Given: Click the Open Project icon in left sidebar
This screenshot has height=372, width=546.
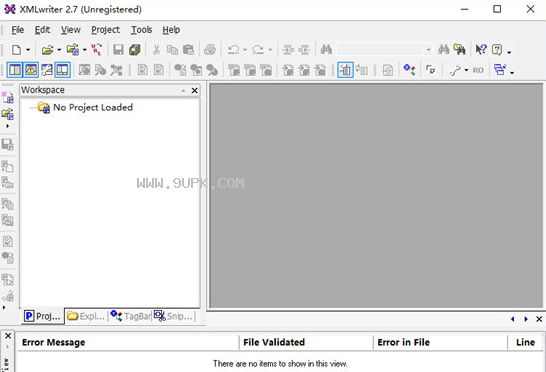Looking at the screenshot, I should (x=7, y=114).
